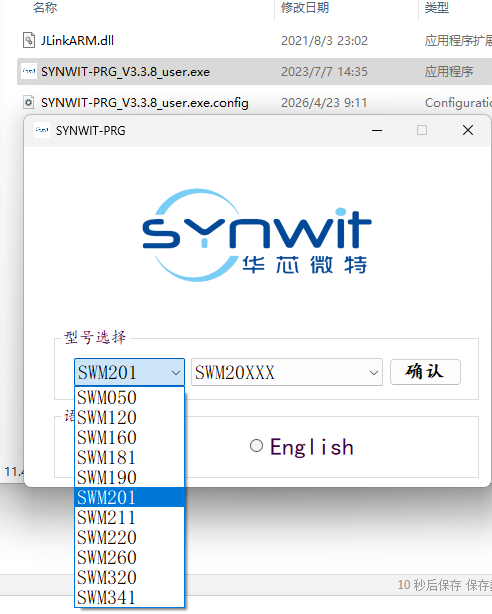Screen dimensions: 492x614
Task: Click the JLinkARM.dll file icon
Action: click(x=29, y=40)
